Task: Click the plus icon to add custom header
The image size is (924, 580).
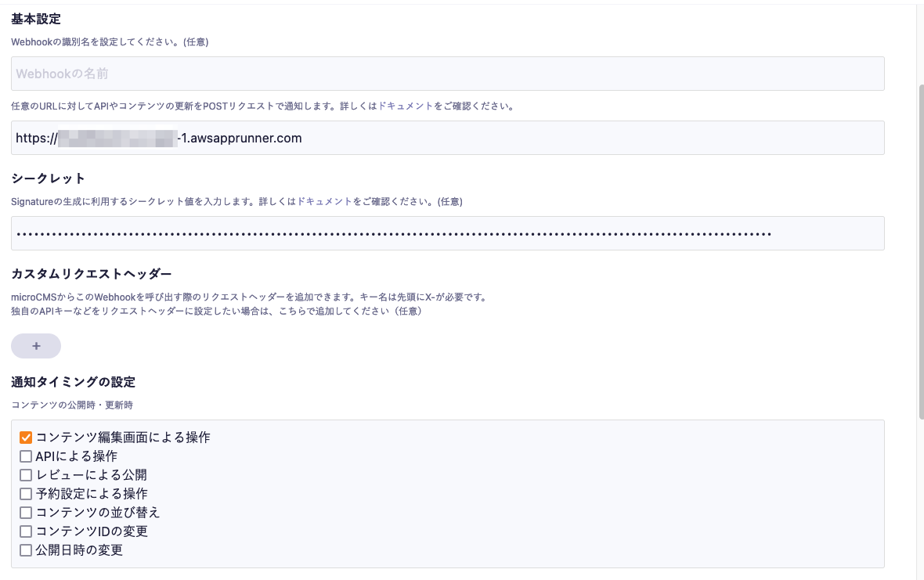Action: (36, 346)
